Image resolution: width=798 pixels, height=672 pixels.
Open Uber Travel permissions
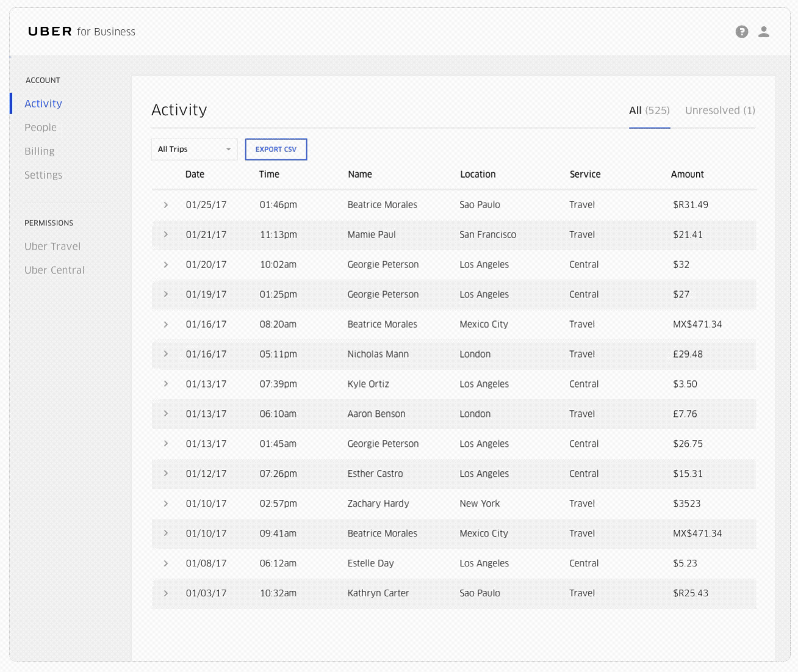(52, 247)
